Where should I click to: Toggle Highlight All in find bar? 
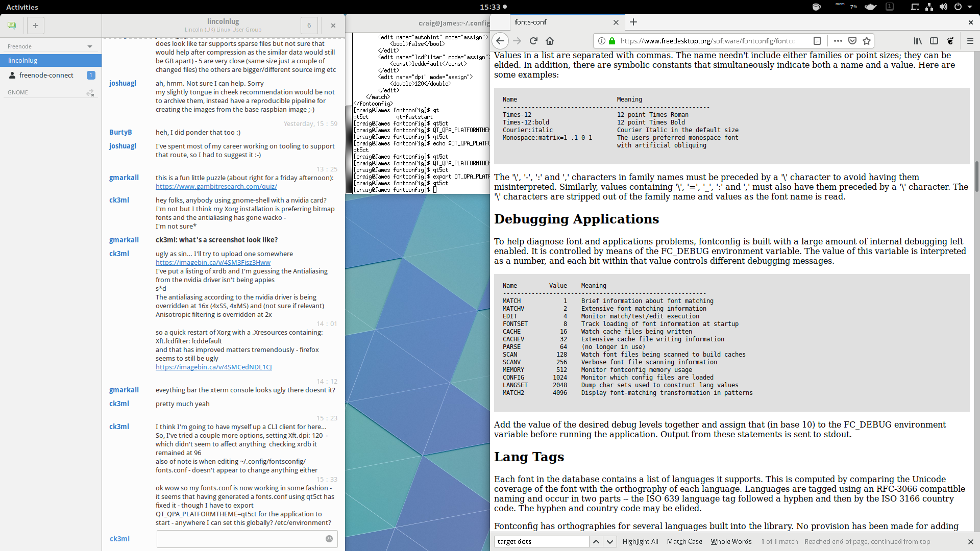tap(641, 542)
